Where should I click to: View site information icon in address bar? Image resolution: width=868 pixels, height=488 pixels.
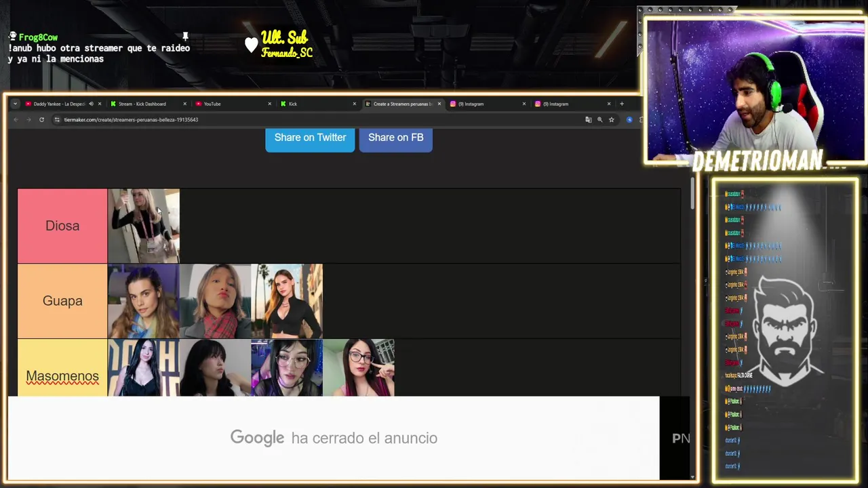pos(57,120)
